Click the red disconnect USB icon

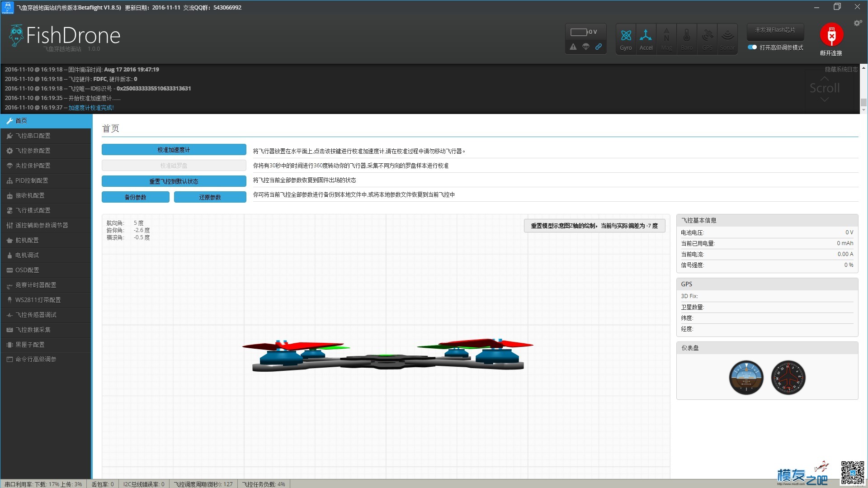831,35
